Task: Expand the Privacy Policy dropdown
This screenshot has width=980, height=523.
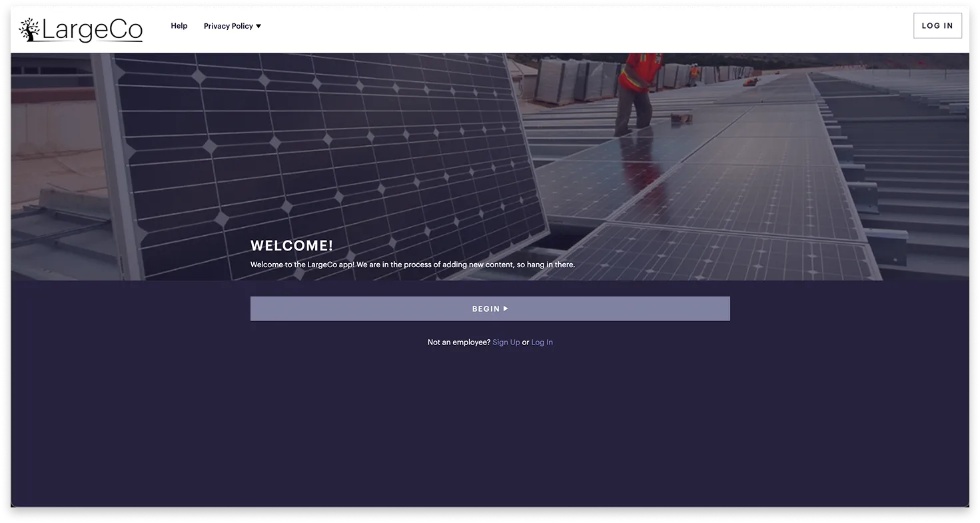Action: (x=233, y=26)
